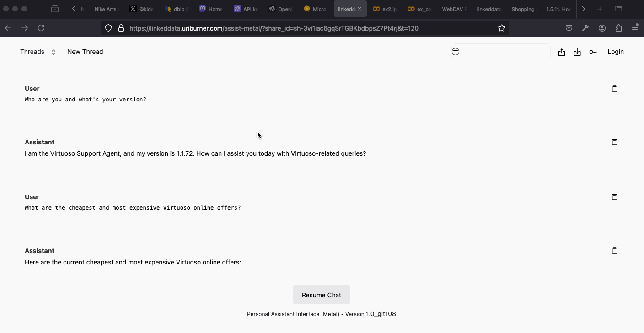The width and height of the screenshot is (644, 333).
Task: Open the browser application menu
Action: tap(635, 28)
